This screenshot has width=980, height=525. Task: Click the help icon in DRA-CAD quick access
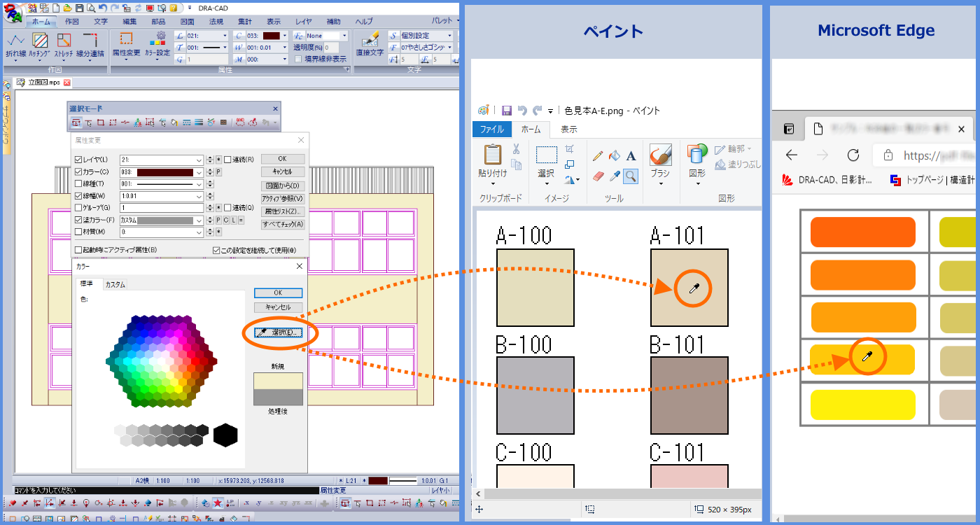coord(173,8)
